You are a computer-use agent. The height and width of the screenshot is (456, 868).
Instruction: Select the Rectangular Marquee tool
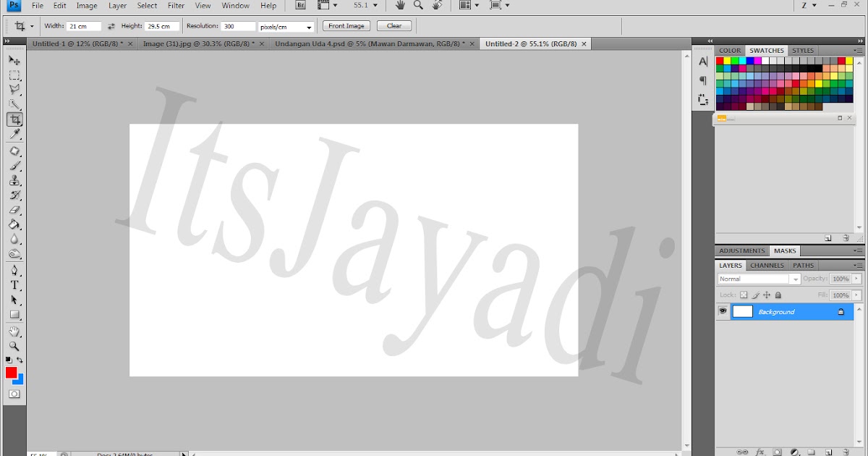pos(14,75)
